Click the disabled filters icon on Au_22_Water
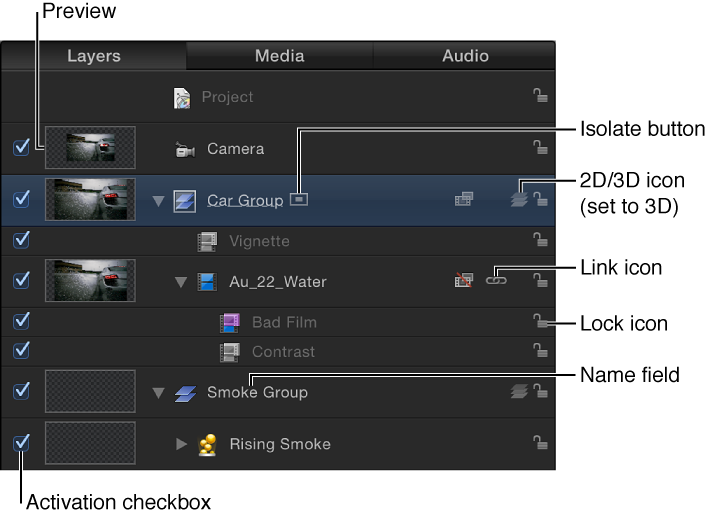Image resolution: width=712 pixels, height=520 pixels. pos(464,280)
